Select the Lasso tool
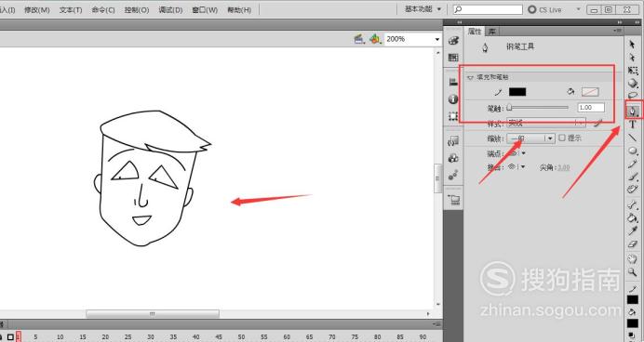644x342 pixels. (x=633, y=96)
